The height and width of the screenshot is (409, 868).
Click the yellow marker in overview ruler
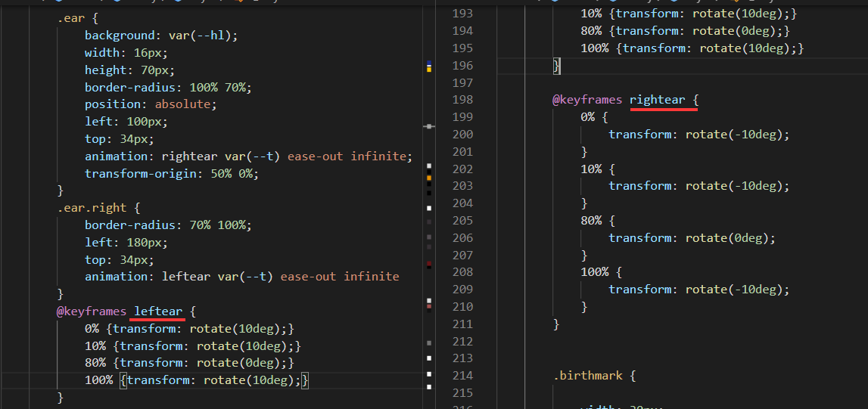[429, 69]
